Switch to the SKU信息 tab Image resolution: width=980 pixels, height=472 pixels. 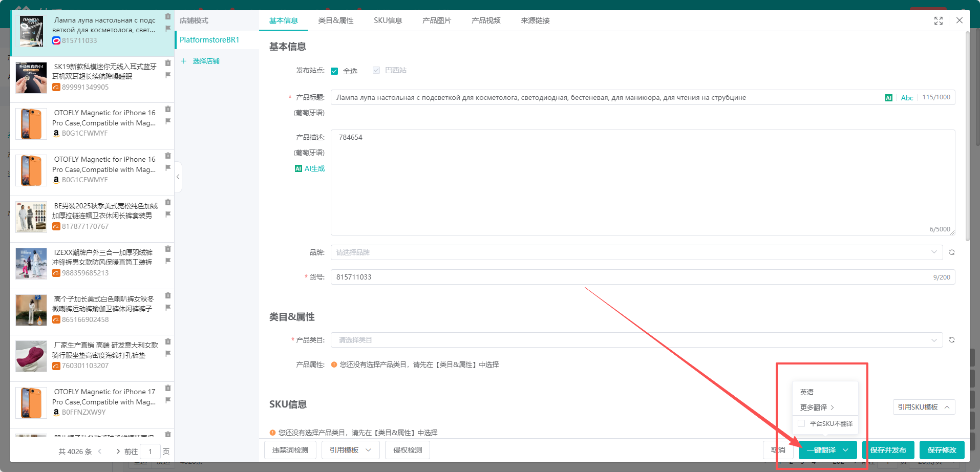click(x=388, y=20)
